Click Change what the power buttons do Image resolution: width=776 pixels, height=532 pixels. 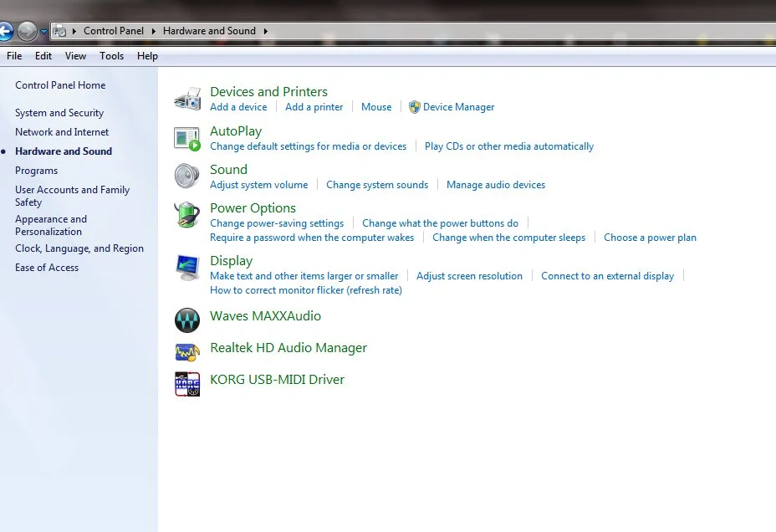point(441,223)
